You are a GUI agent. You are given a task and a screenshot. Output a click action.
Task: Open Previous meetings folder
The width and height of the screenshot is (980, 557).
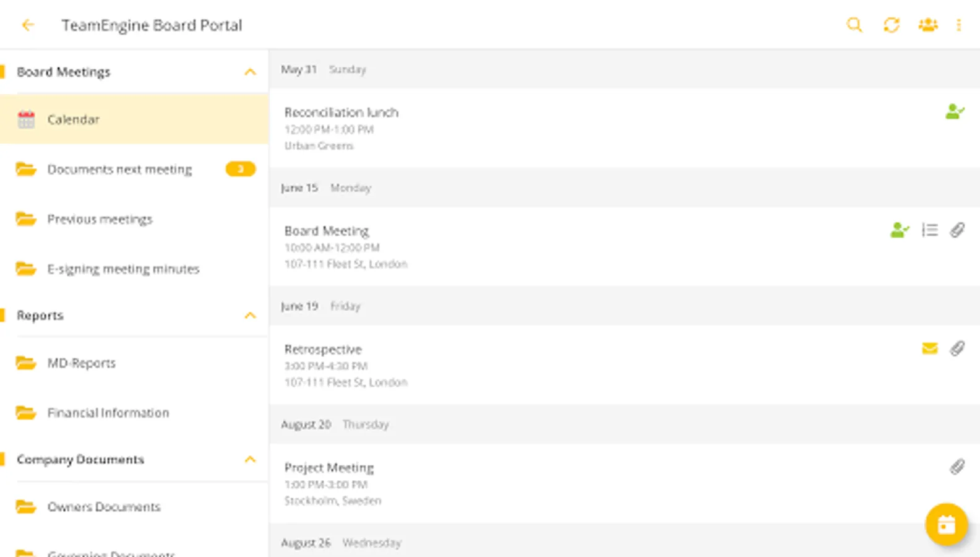[100, 219]
